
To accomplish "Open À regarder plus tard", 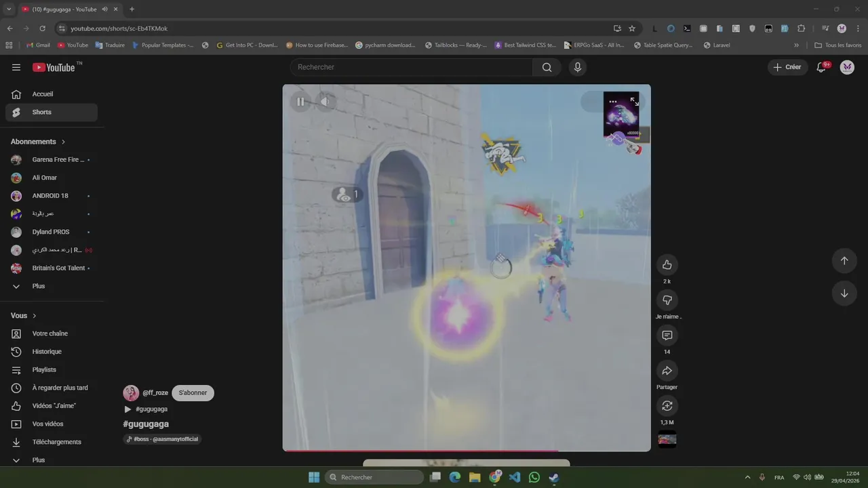I will coord(52,388).
